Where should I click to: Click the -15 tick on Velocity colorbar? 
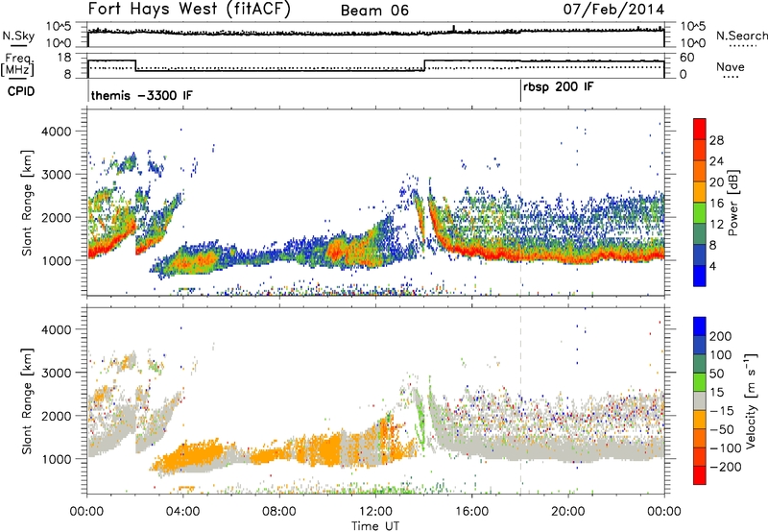(x=722, y=410)
